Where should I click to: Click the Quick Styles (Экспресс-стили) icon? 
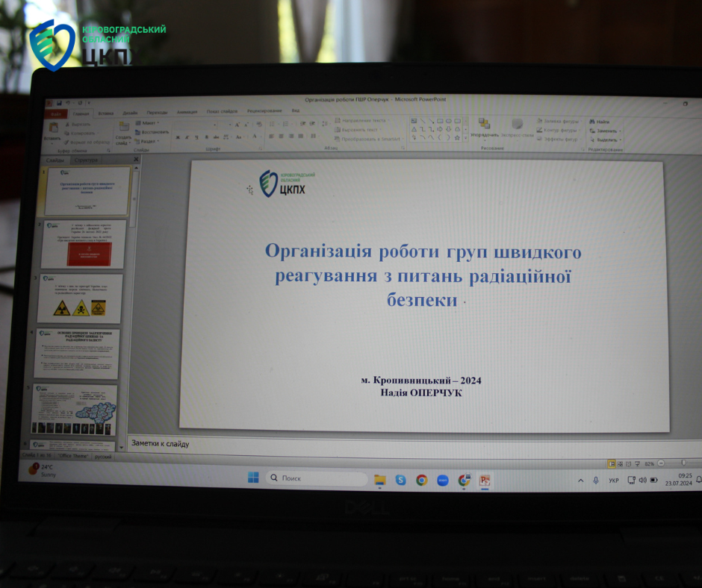pos(517,126)
